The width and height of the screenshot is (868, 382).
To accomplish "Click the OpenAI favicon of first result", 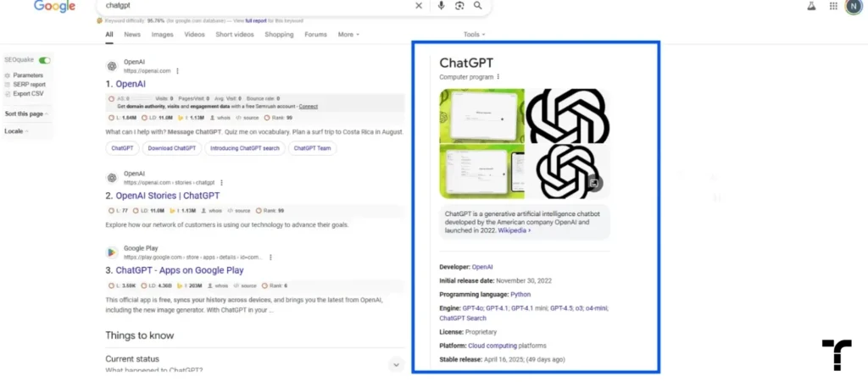I will (x=112, y=66).
